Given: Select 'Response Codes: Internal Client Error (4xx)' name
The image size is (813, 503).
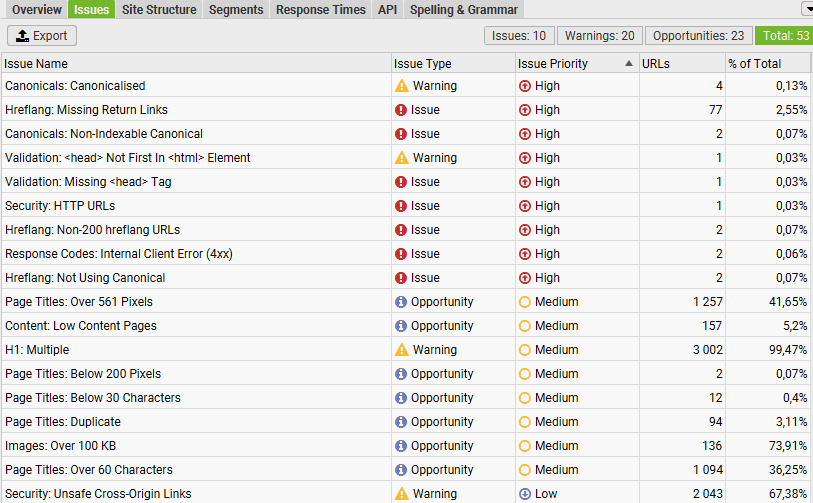Looking at the screenshot, I should click(x=119, y=254).
